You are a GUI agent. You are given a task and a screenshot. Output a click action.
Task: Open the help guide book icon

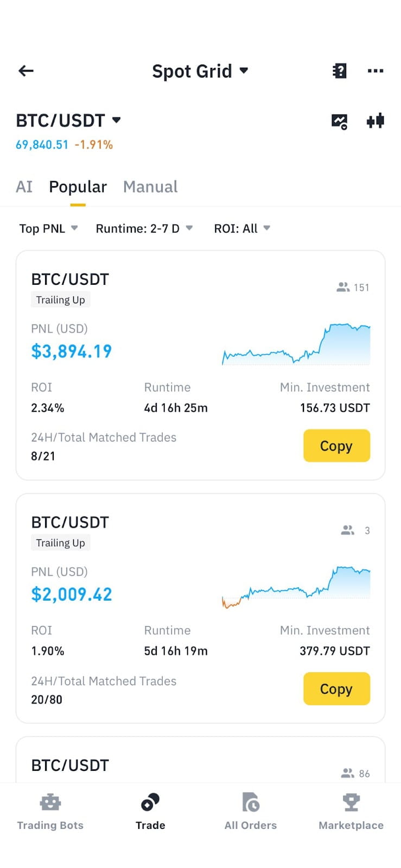[339, 71]
